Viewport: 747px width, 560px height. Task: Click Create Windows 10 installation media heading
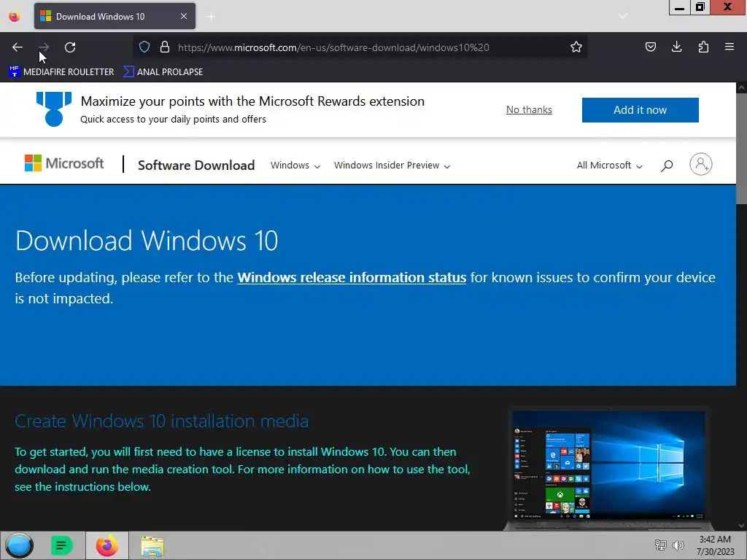[161, 421]
